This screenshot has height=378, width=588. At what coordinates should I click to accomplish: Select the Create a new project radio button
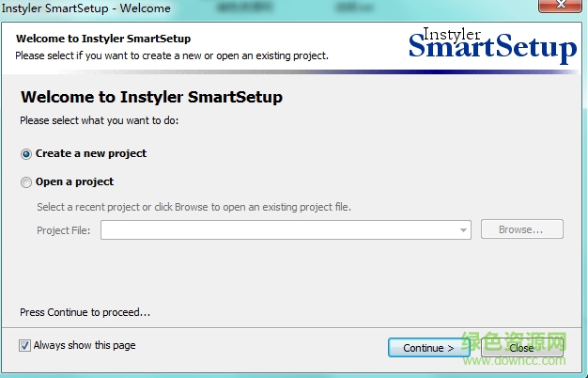coord(26,154)
